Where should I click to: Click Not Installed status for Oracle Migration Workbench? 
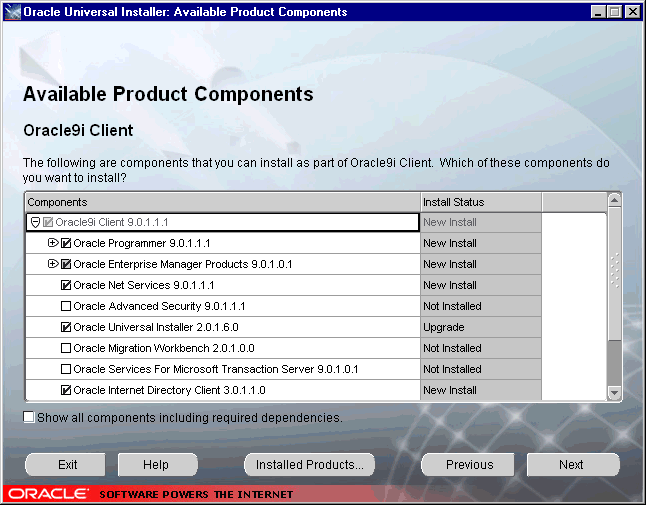pyautogui.click(x=481, y=348)
